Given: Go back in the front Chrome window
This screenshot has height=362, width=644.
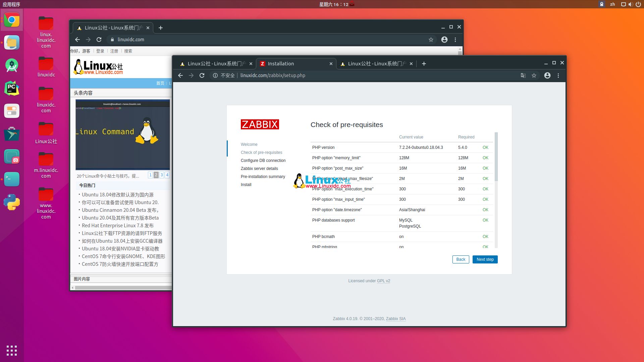Looking at the screenshot, I should point(180,75).
